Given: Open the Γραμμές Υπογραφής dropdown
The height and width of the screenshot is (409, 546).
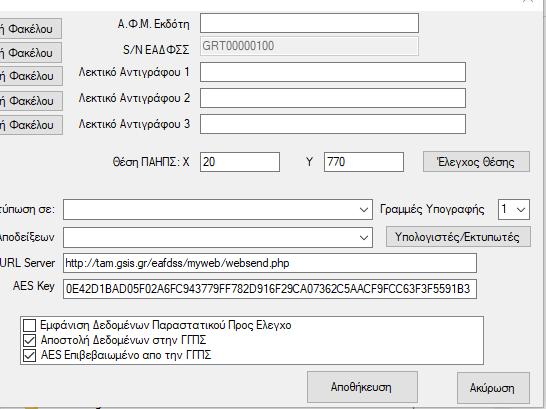Looking at the screenshot, I should pos(514,210).
